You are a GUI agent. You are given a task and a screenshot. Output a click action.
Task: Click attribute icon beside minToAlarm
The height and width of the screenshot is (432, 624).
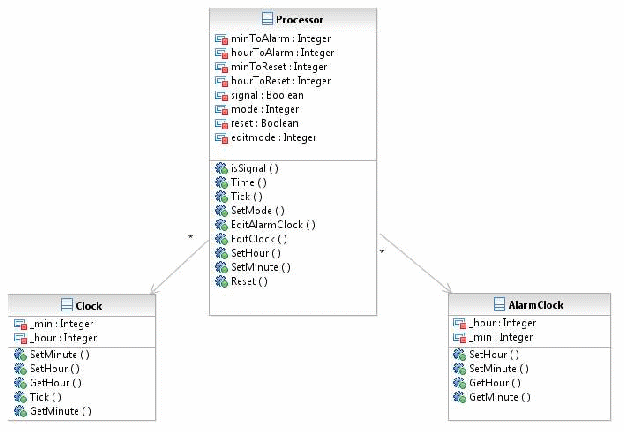[221, 39]
